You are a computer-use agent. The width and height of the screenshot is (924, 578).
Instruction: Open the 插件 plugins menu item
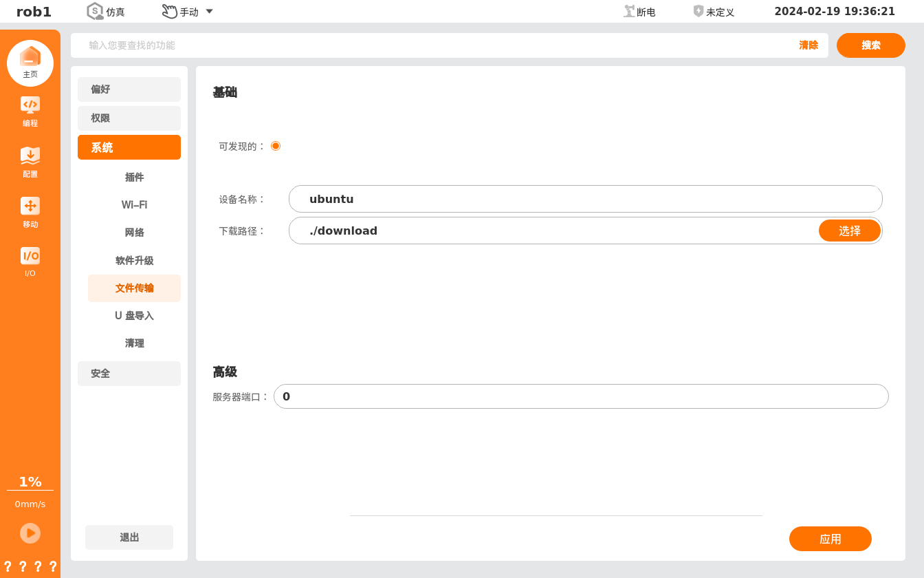click(134, 177)
